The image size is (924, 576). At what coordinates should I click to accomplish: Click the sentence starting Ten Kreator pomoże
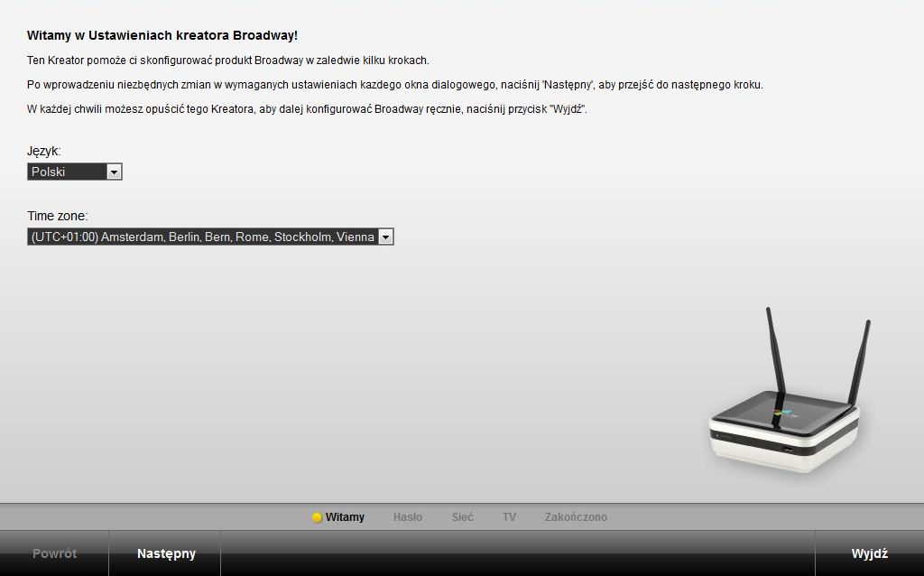point(228,60)
